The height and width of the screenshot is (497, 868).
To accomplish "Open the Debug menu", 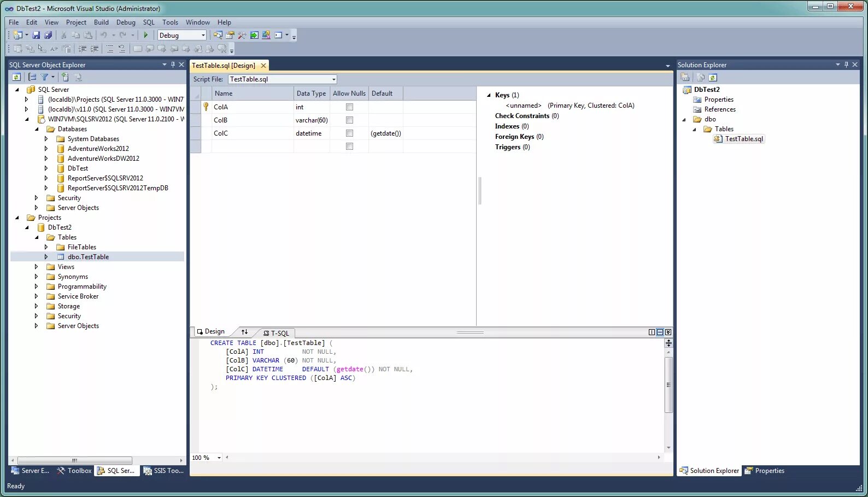I will click(126, 22).
